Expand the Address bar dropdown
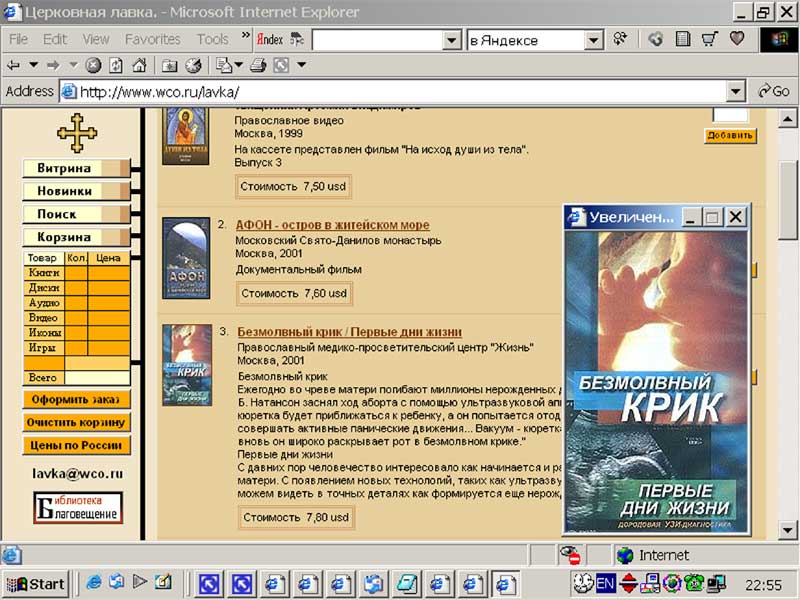This screenshot has width=800, height=600. (735, 92)
